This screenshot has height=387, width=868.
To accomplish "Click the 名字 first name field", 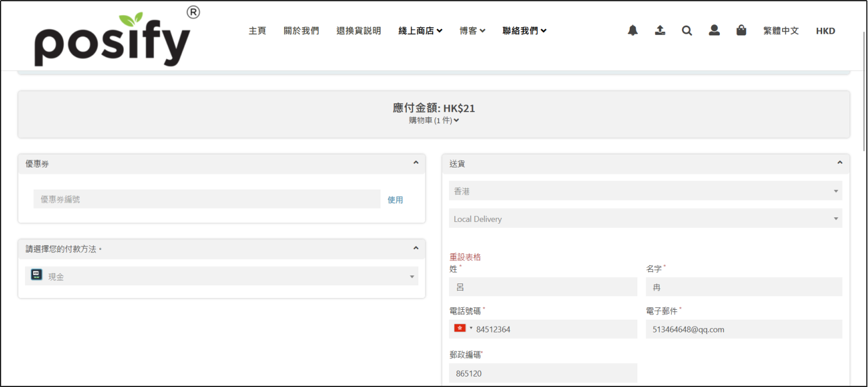I will tap(744, 286).
